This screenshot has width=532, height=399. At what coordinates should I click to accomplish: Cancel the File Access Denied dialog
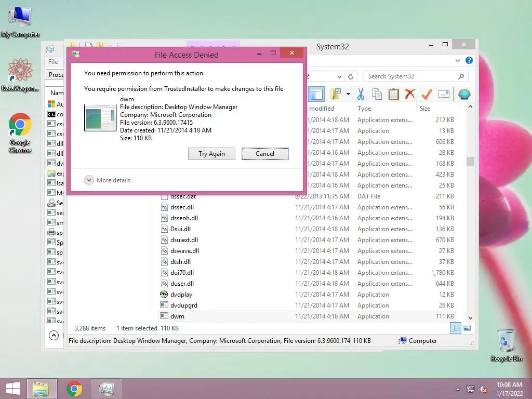(265, 154)
